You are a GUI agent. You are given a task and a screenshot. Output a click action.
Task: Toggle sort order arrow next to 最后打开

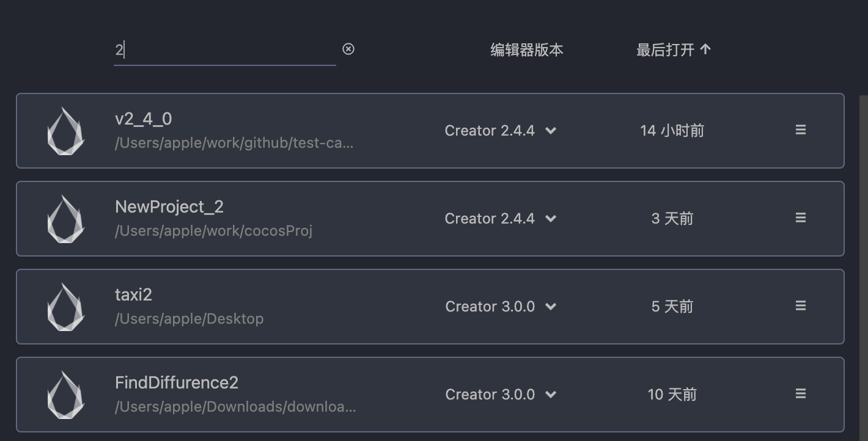coord(705,49)
